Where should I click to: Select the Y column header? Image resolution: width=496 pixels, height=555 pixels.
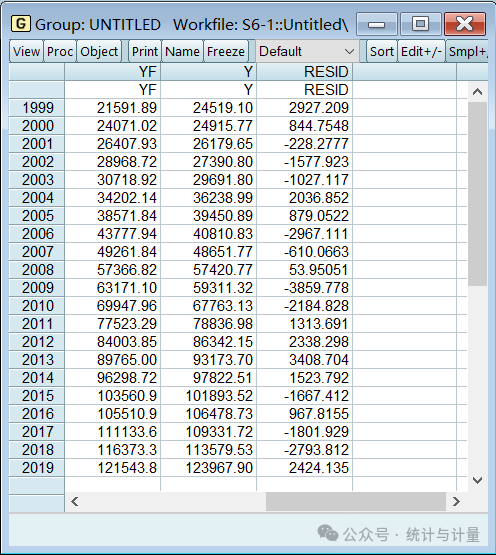[x=209, y=72]
